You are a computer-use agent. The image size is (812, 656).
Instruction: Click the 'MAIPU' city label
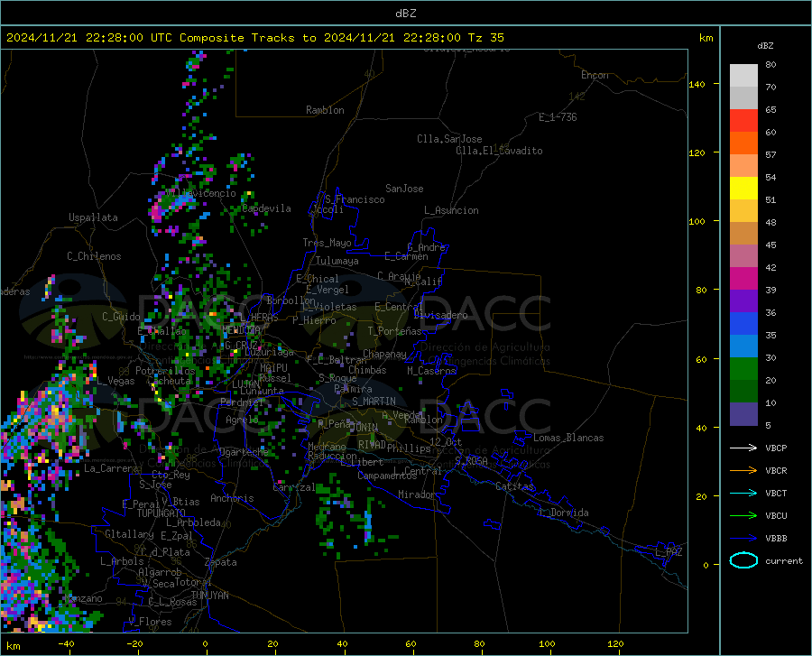click(x=273, y=367)
